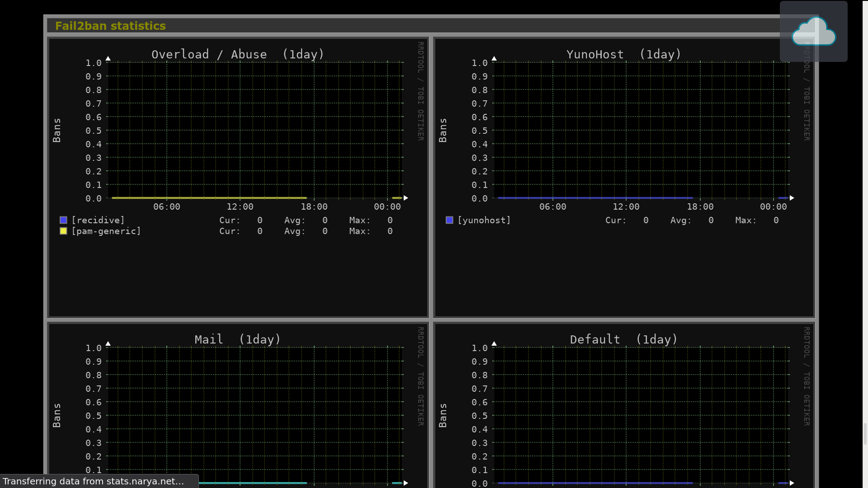The image size is (868, 488).
Task: Click the blue yunohost legend swatch
Action: point(449,220)
